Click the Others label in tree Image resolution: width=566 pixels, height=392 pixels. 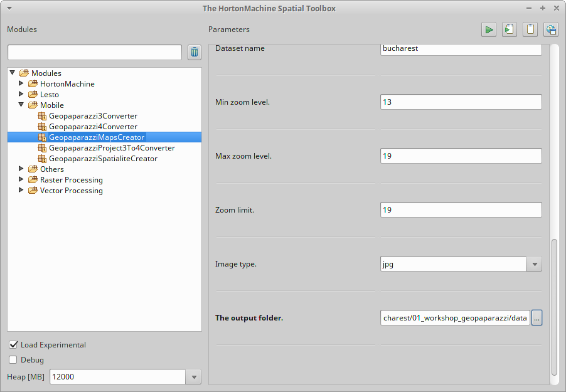tap(52, 169)
